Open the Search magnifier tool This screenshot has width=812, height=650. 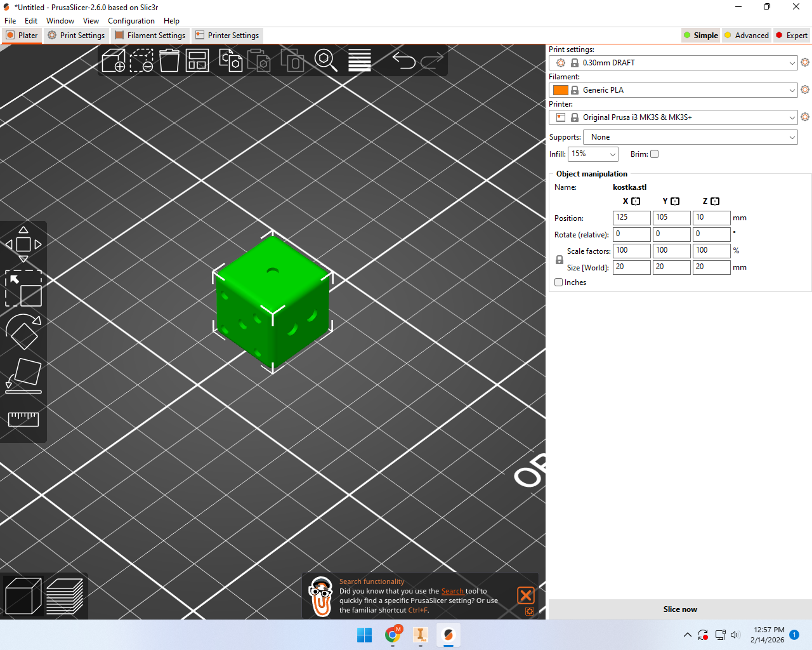click(x=325, y=61)
